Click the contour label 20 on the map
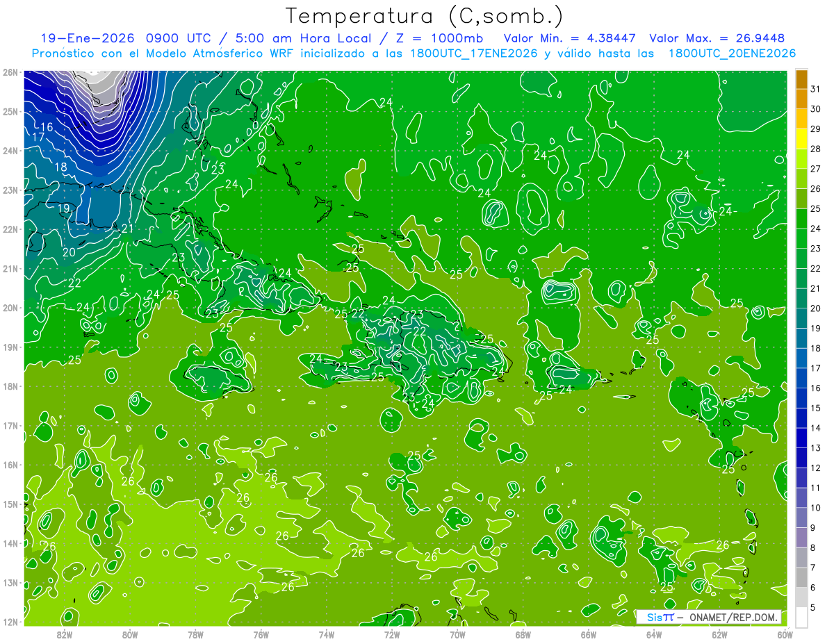834x644 pixels. [69, 252]
